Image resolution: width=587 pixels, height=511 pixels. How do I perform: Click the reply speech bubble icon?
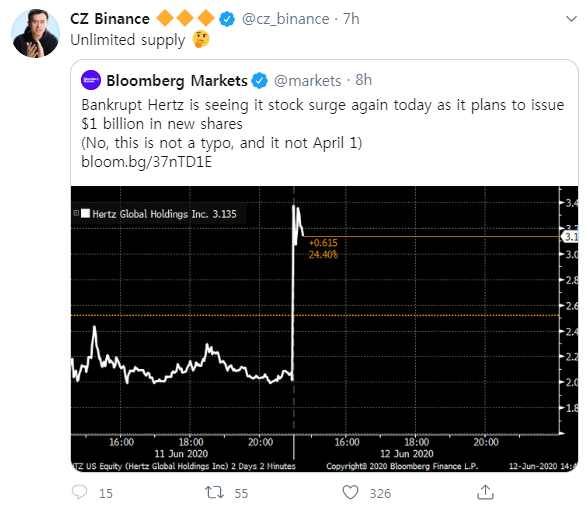pyautogui.click(x=79, y=492)
